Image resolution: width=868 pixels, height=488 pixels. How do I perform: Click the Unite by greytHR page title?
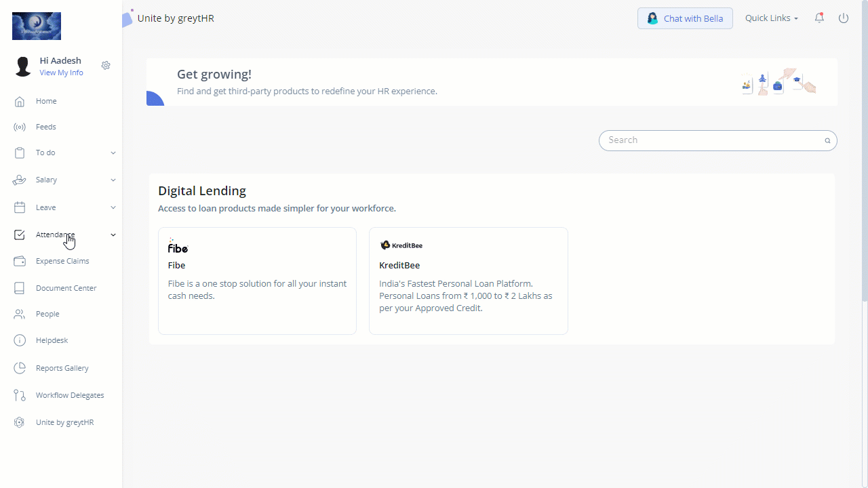[176, 18]
